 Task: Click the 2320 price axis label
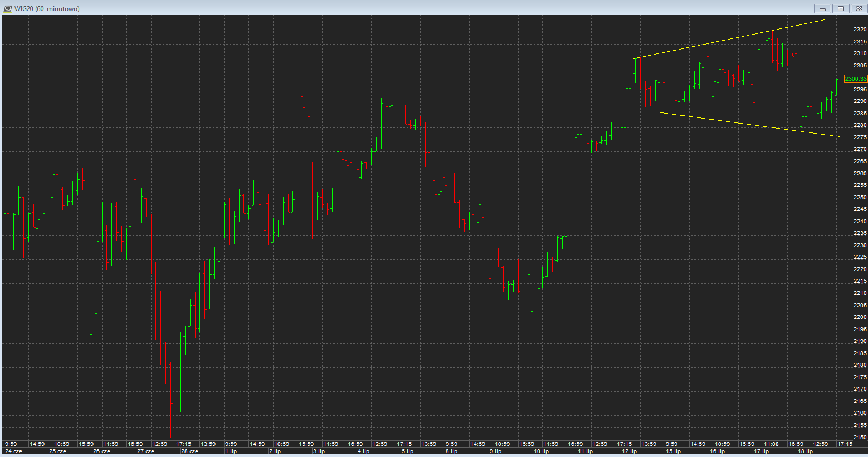tap(860, 30)
